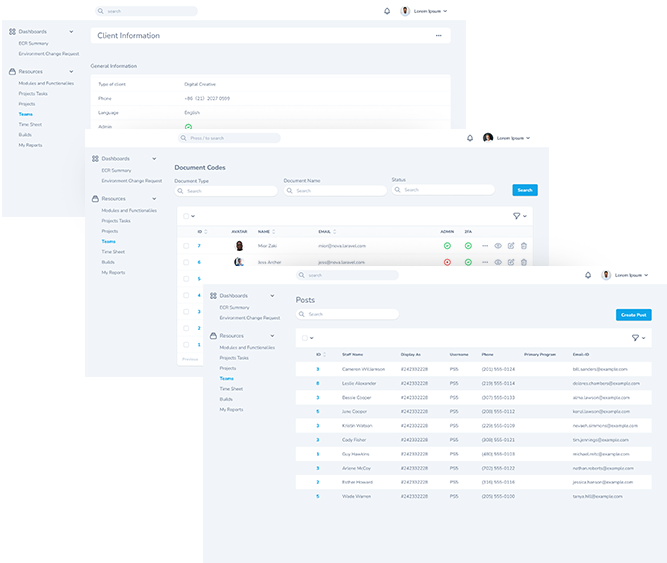Image resolution: width=667 pixels, height=563 pixels.
Task: Open three-dot menu on Client Information header
Action: 438,36
